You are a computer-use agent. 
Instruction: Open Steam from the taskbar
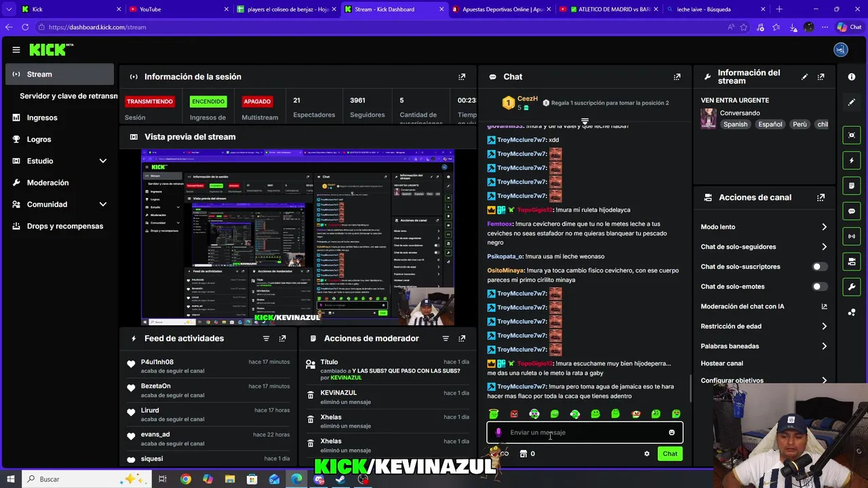pyautogui.click(x=341, y=479)
